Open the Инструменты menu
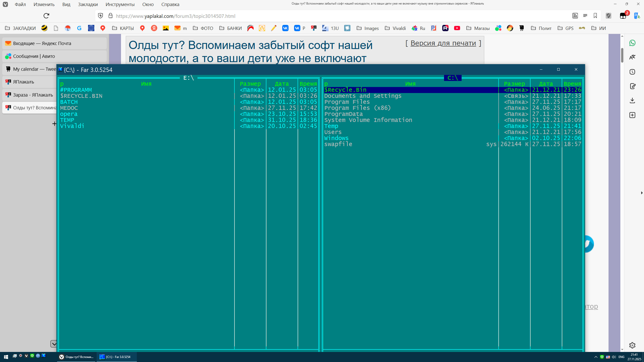The image size is (644, 362). (120, 4)
